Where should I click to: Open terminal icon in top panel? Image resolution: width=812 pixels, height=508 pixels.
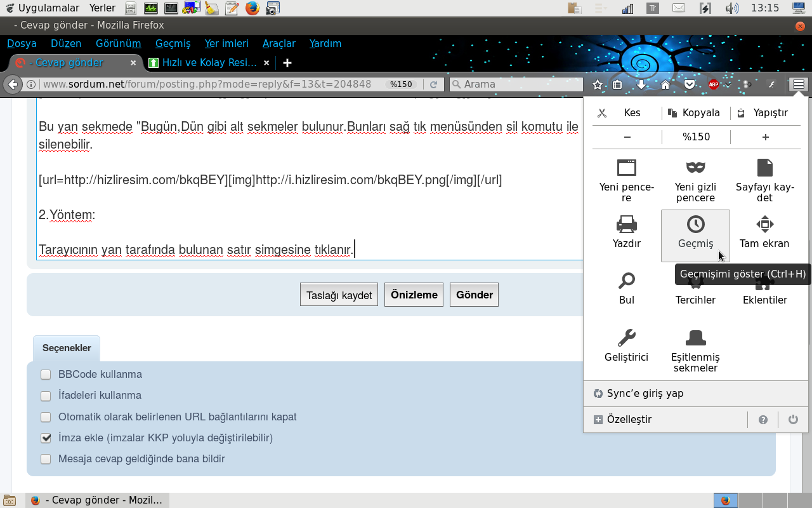coord(171,8)
